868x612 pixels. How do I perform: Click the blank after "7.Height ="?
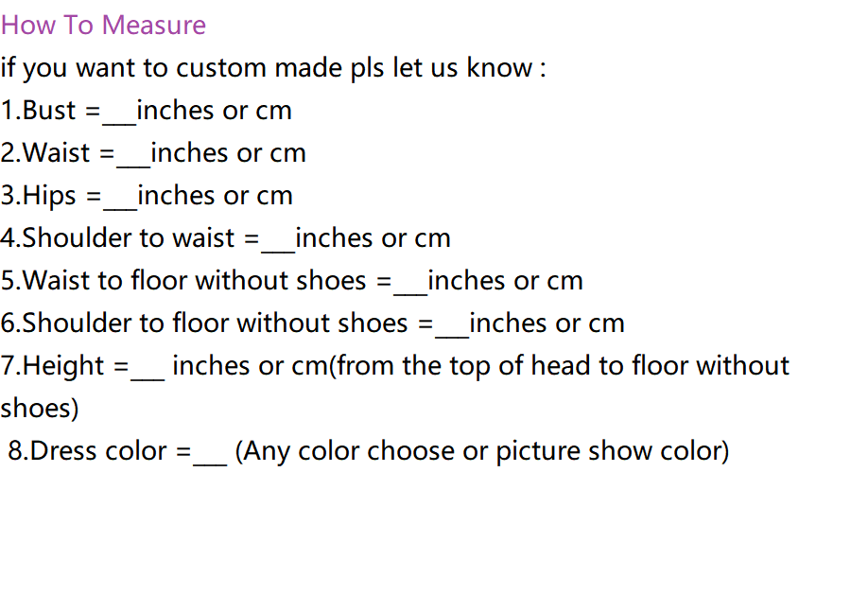click(x=148, y=369)
